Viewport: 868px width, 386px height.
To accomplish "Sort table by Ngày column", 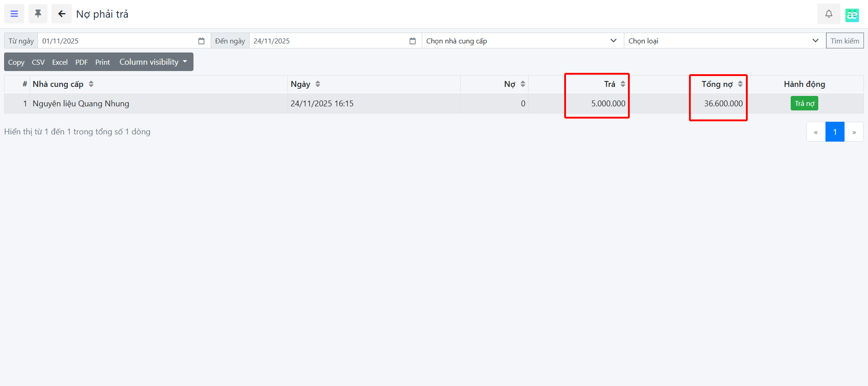I will click(318, 84).
